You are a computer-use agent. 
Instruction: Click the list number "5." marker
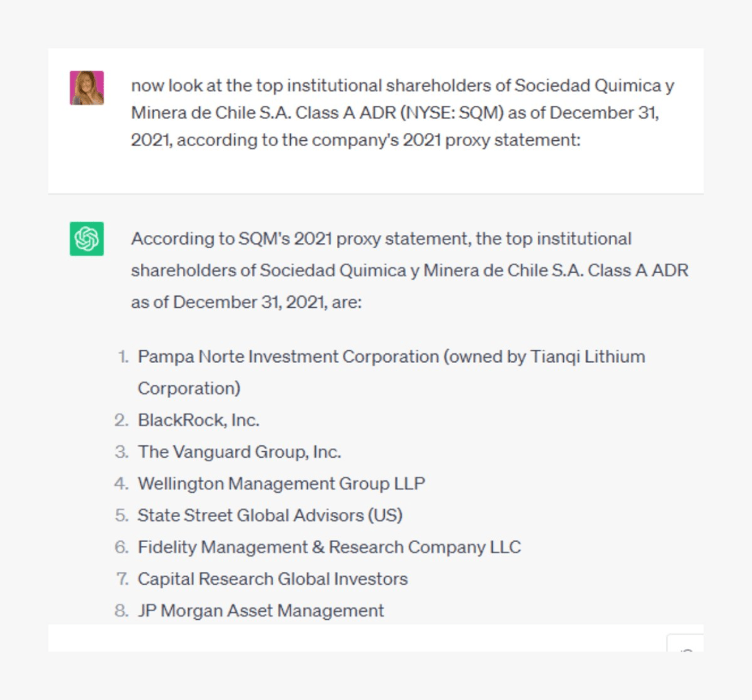click(x=122, y=515)
